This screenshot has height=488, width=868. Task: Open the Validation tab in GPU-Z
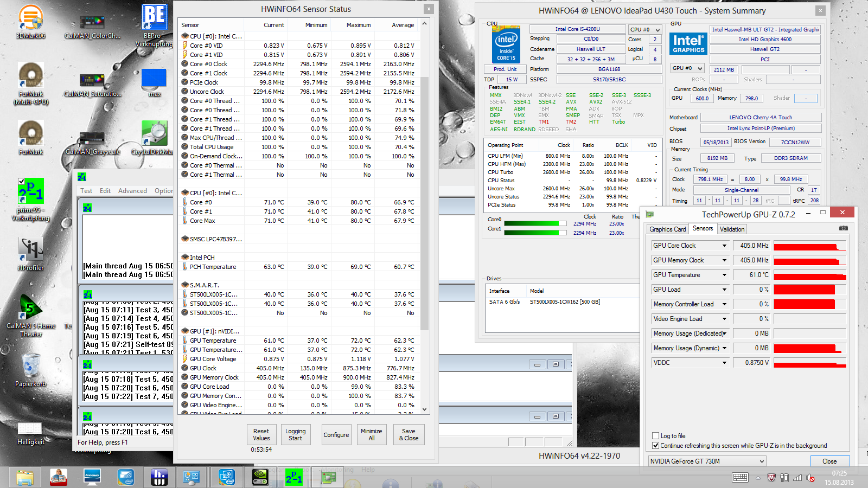pos(732,229)
